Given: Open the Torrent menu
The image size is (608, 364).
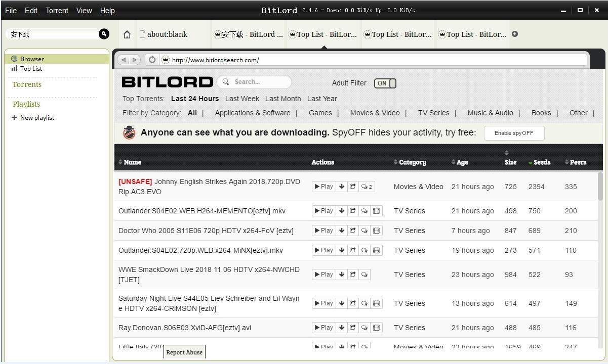Looking at the screenshot, I should [x=57, y=10].
